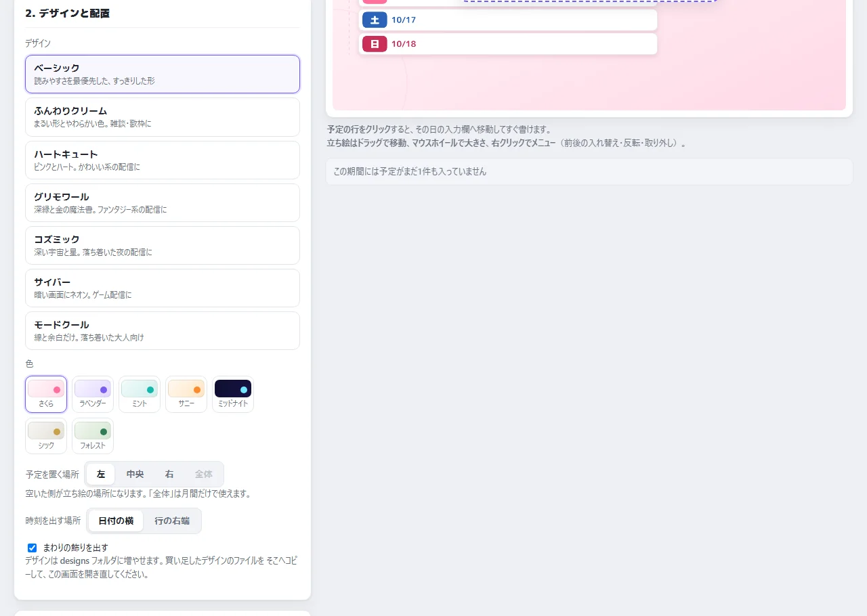This screenshot has width=867, height=616.
Task: Click the blue 土 day badge
Action: (x=375, y=20)
